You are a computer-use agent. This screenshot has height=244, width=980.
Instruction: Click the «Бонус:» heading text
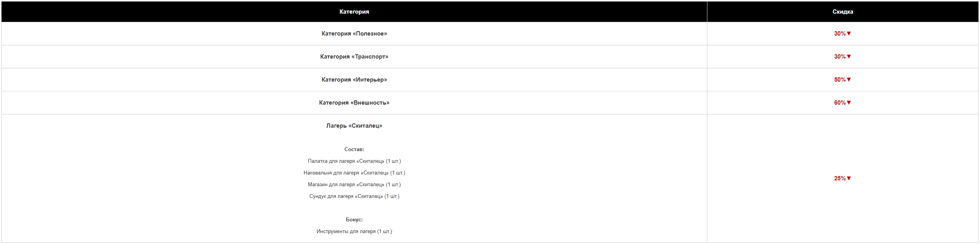pos(354,220)
